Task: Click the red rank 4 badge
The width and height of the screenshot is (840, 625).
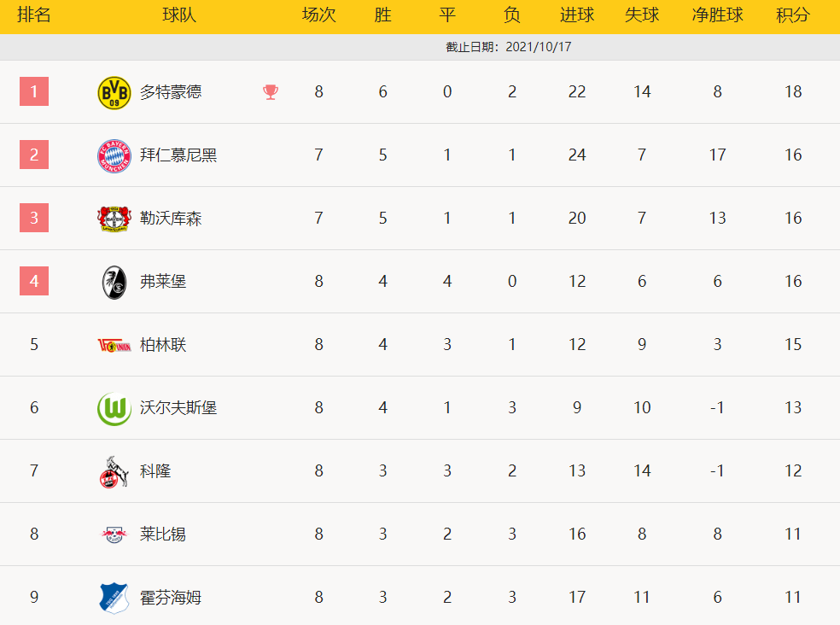Action: coord(34,282)
